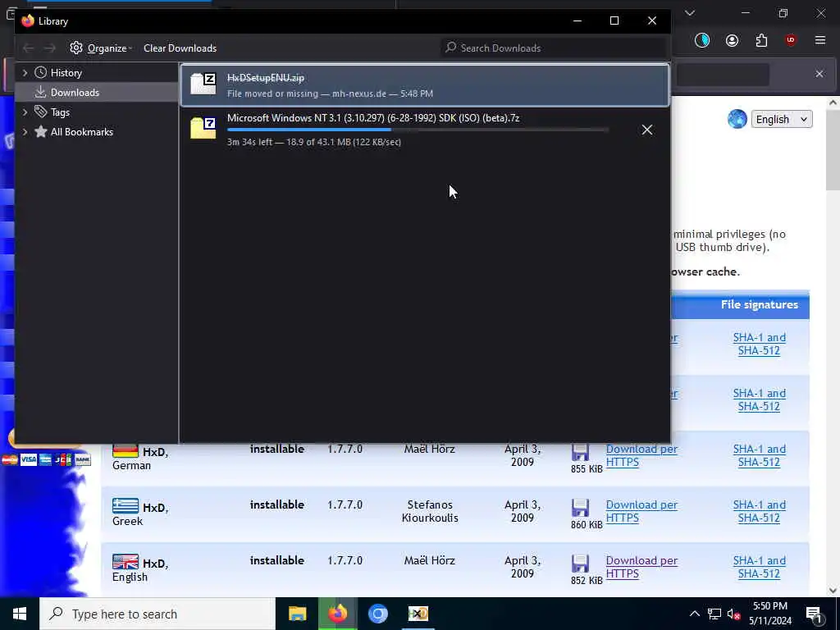Open SHA-1 and SHA-512 link in Greek row

point(759,511)
